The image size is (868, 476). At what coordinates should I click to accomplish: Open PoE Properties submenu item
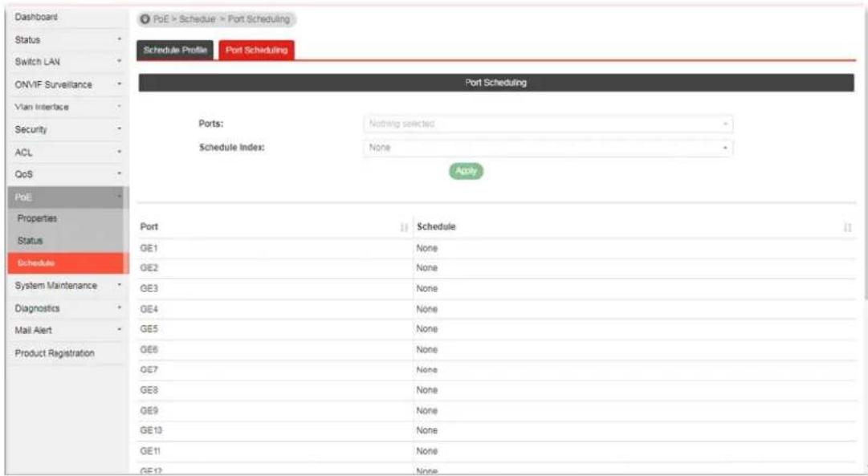67,218
